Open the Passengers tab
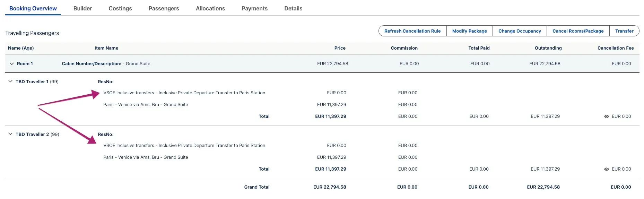The height and width of the screenshot is (199, 644). (164, 8)
